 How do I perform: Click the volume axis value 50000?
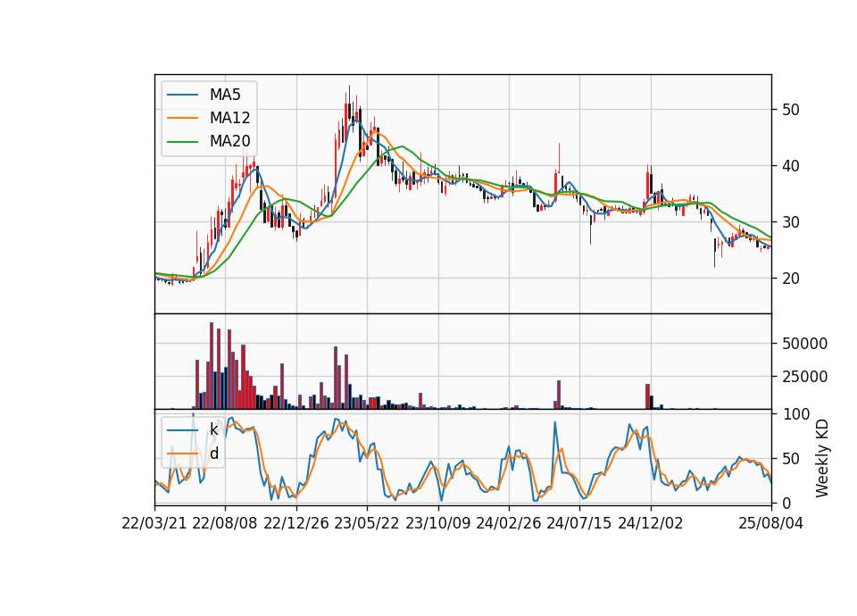coord(804,343)
